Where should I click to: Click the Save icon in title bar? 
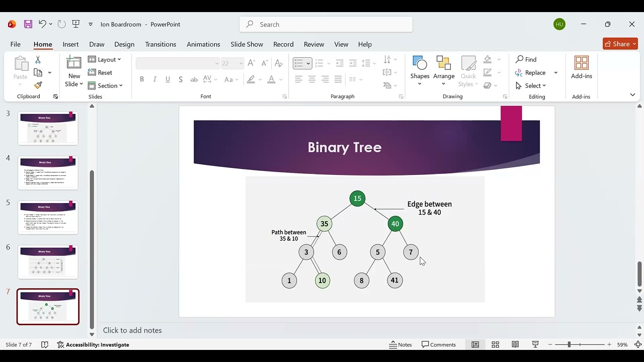coord(28,24)
